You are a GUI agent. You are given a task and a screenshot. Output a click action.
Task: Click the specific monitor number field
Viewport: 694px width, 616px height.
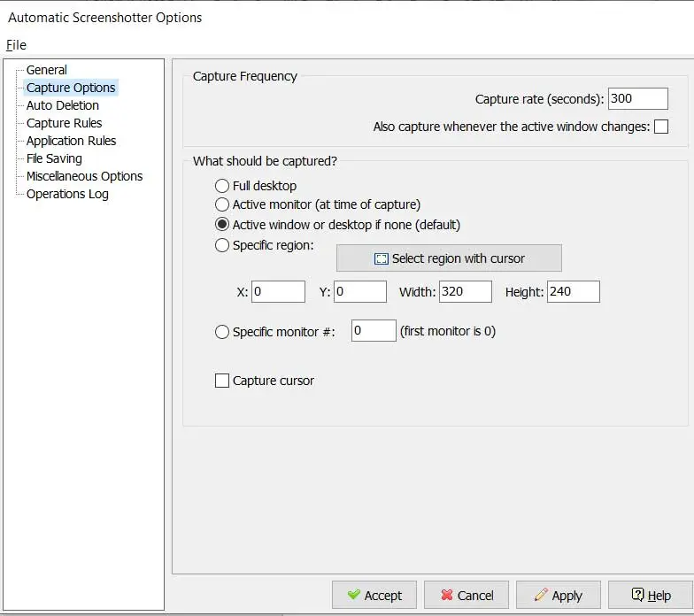pos(374,331)
